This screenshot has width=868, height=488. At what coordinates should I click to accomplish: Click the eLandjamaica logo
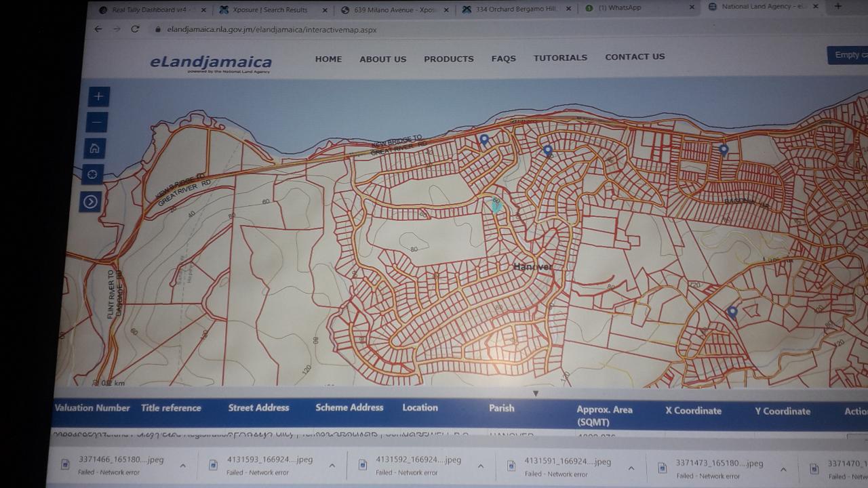(210, 62)
